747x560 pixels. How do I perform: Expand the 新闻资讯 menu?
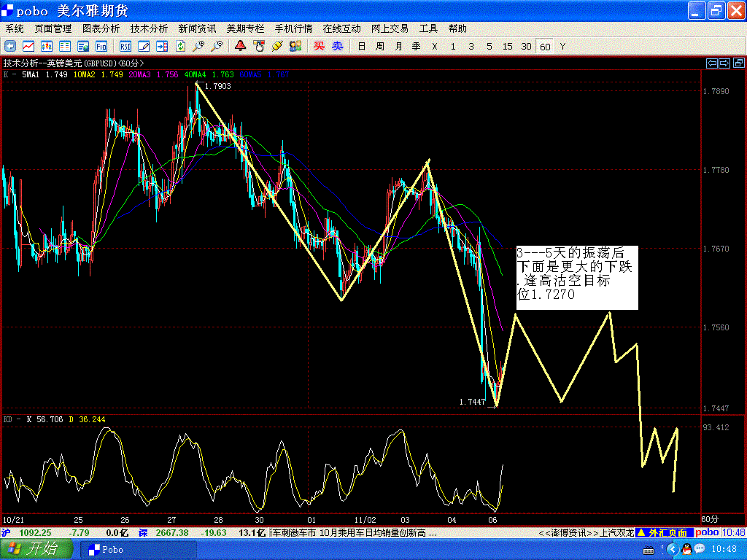pos(197,28)
